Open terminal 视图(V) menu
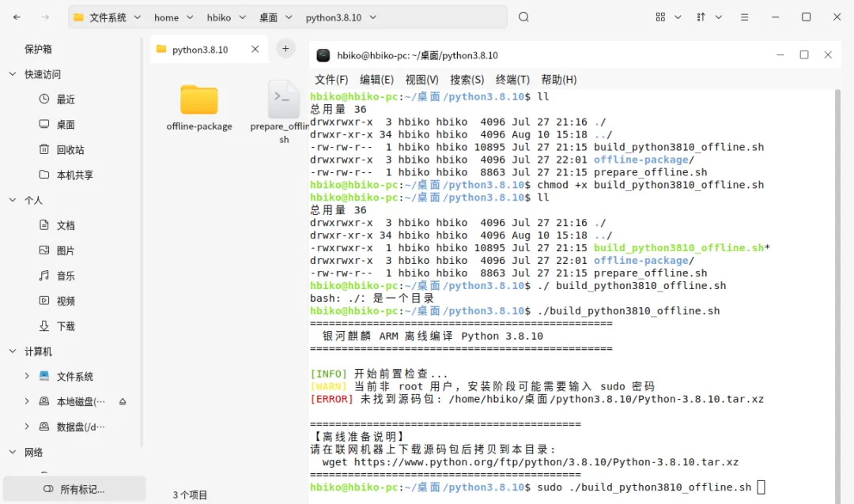The height and width of the screenshot is (504, 854). click(421, 80)
